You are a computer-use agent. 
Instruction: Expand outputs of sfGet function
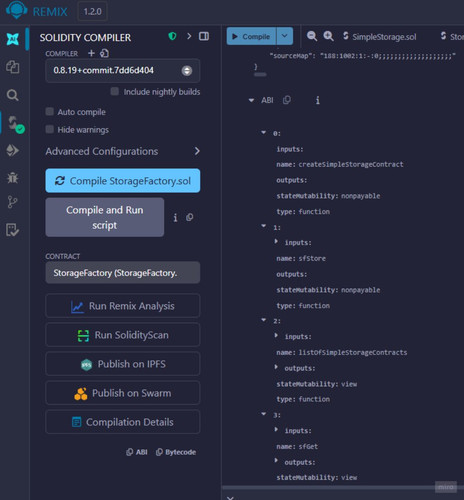pyautogui.click(x=276, y=461)
